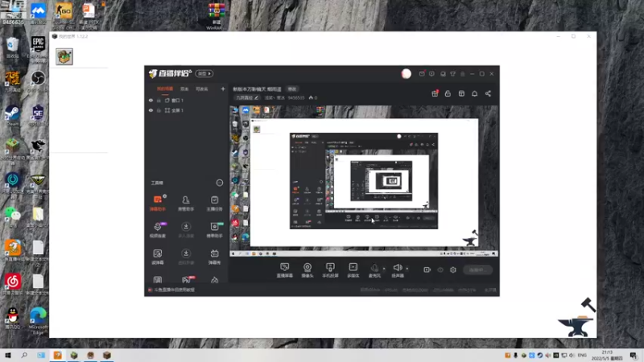Click the pencil edit icon beside category

(256, 97)
